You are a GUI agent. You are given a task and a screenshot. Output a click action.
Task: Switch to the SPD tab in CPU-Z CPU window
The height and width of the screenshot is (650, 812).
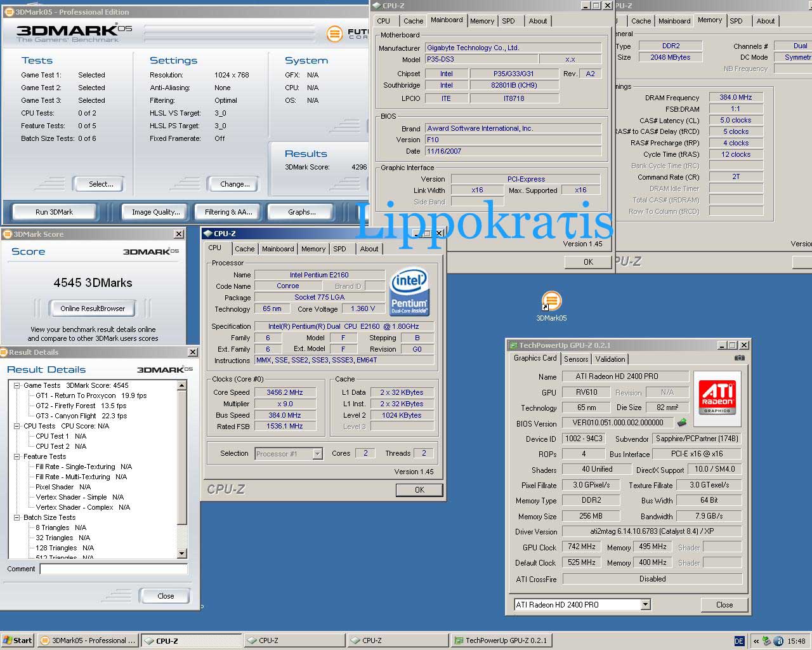(340, 249)
